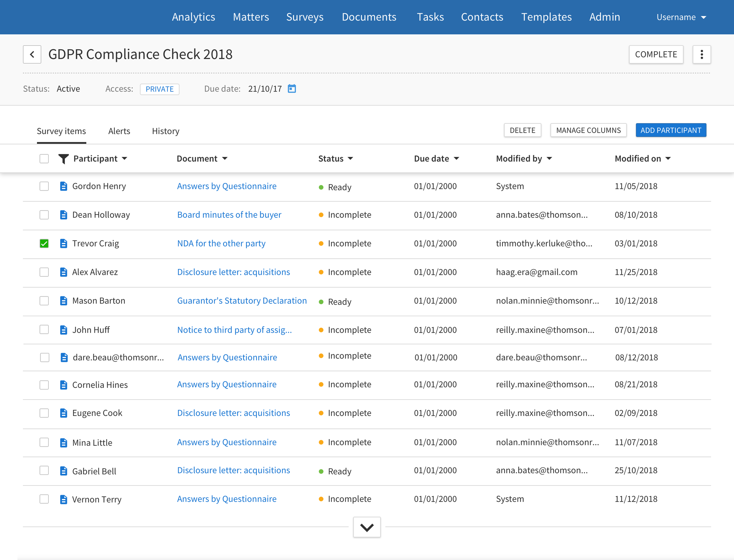Open the Document column sort dropdown
Screen dimensions: 734x560
(x=225, y=159)
